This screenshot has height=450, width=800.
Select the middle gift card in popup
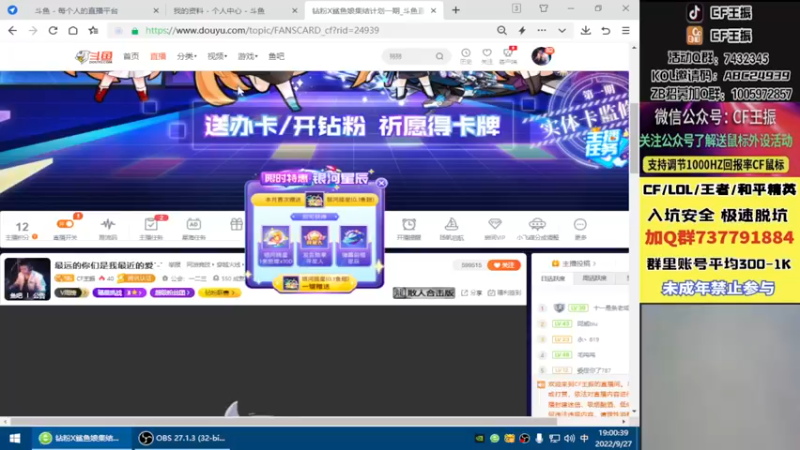click(315, 245)
